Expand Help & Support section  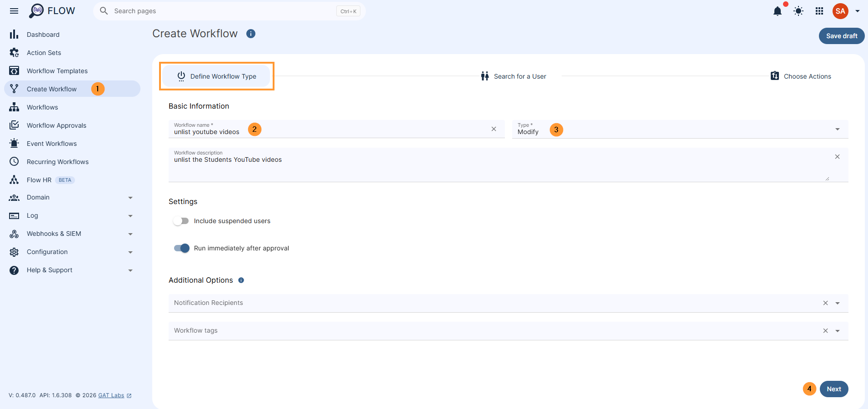[x=130, y=270]
